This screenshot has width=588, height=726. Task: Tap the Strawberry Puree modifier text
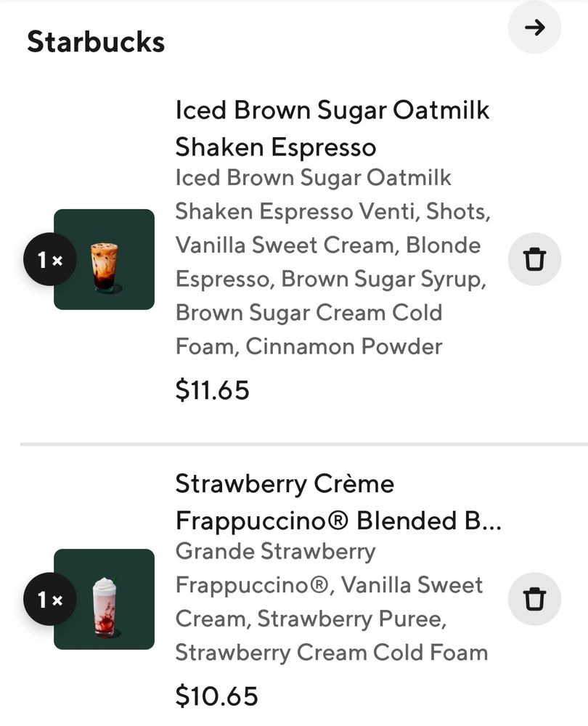[350, 619]
